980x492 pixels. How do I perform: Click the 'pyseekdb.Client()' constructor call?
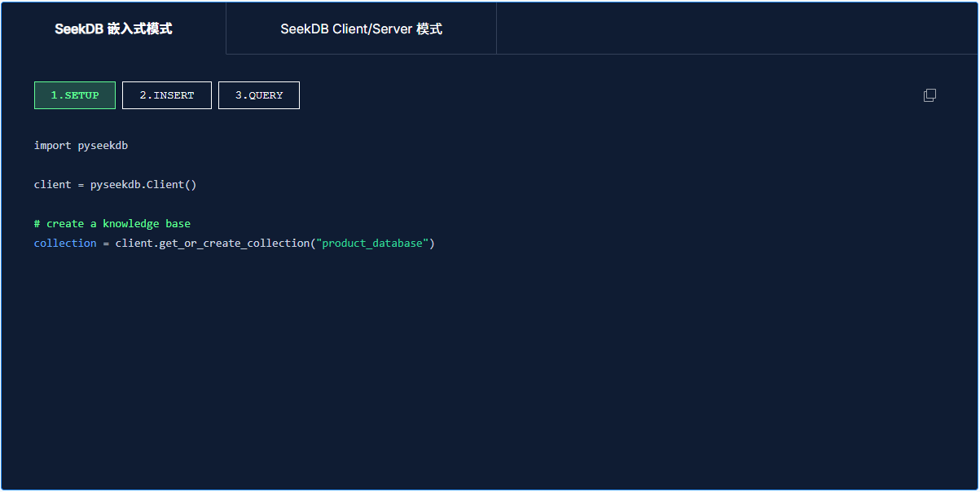[143, 185]
